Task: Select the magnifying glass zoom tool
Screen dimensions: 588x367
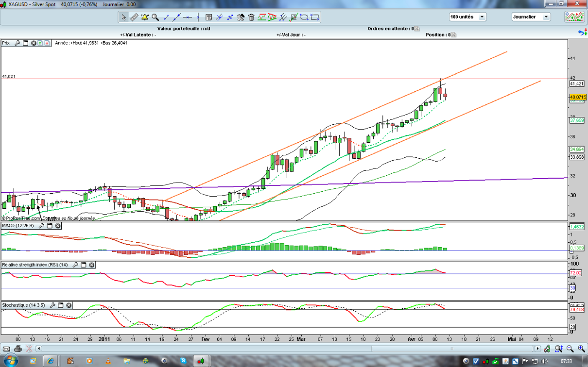Action: (156, 17)
